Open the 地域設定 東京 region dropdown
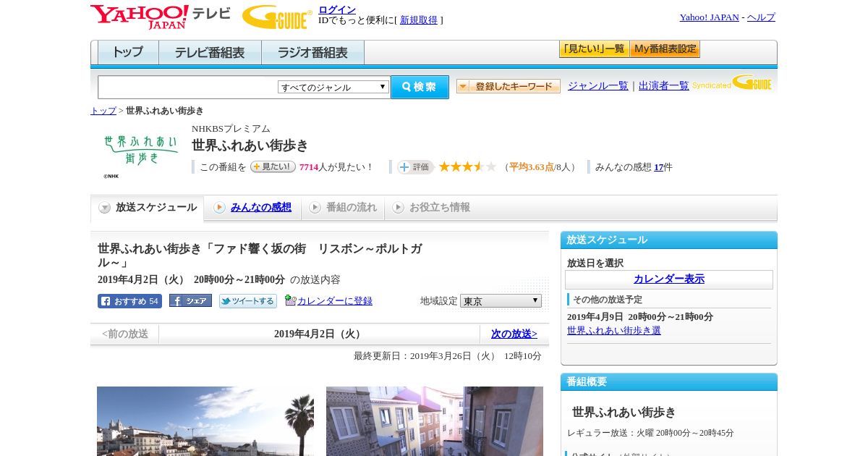Screen dimensions: 868x456 pos(501,301)
